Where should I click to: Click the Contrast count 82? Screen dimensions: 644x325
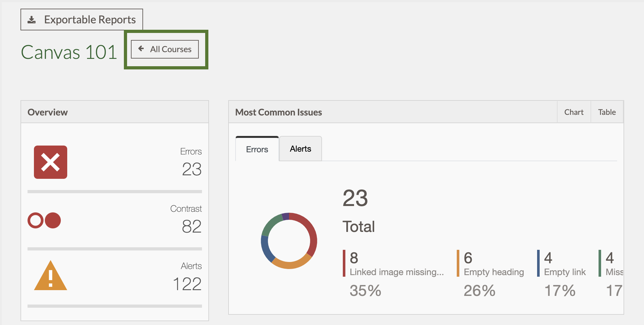coord(192,226)
